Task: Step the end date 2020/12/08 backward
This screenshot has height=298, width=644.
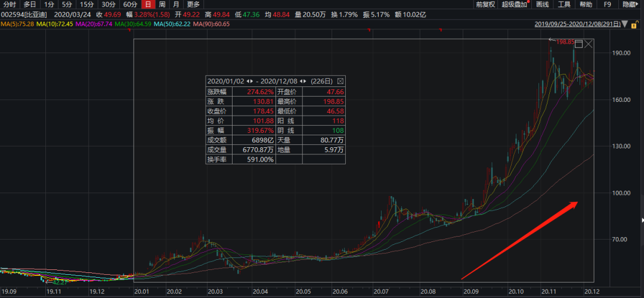Action: [x=302, y=81]
